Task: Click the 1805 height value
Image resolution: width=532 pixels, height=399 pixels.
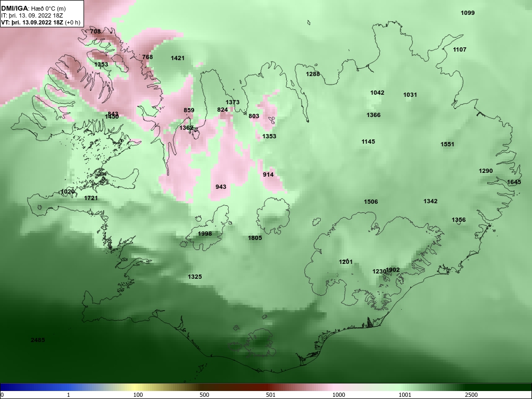Action: click(255, 238)
